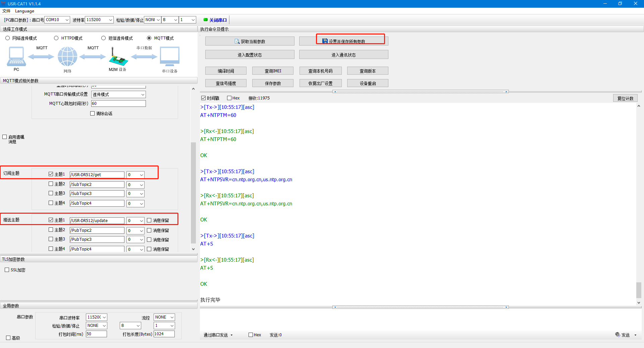The image size is (644, 348).
Task: Click the MQTT parameters panel vertical scrollbar
Action: pyautogui.click(x=193, y=193)
